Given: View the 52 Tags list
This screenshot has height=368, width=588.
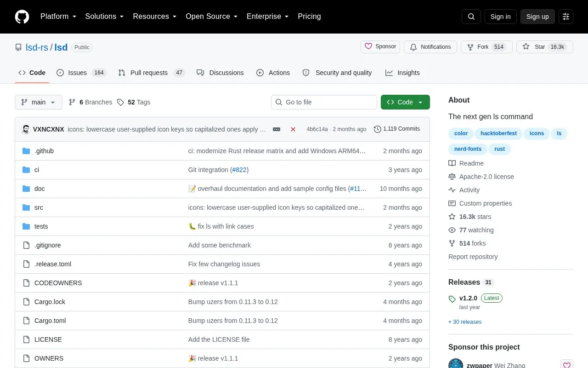Looking at the screenshot, I should tap(134, 102).
